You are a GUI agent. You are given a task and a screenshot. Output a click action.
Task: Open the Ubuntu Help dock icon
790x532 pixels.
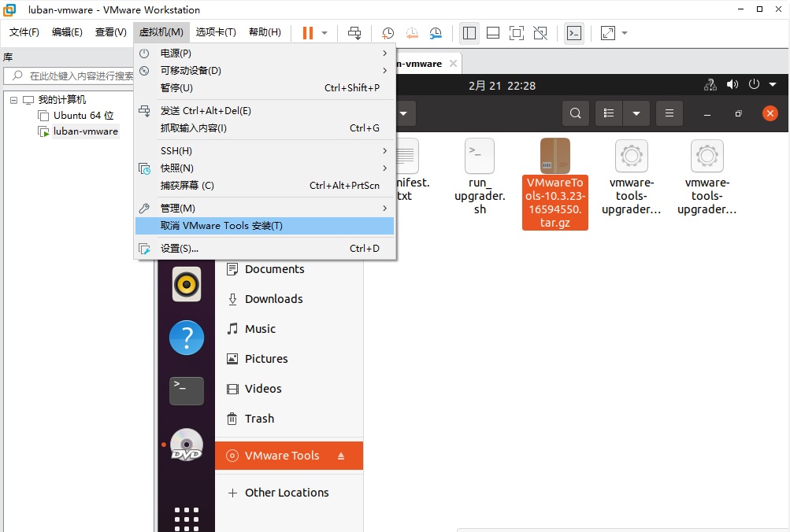point(187,338)
